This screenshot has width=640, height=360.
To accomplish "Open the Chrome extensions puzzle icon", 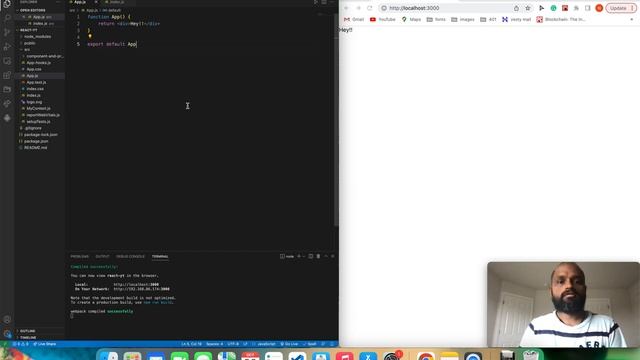I will point(576,8).
